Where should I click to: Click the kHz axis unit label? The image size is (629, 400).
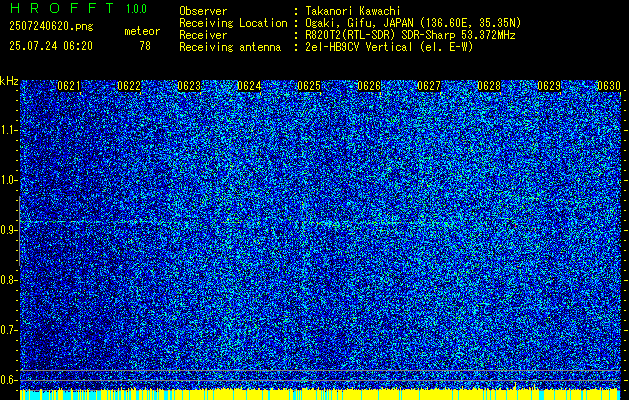(9, 81)
